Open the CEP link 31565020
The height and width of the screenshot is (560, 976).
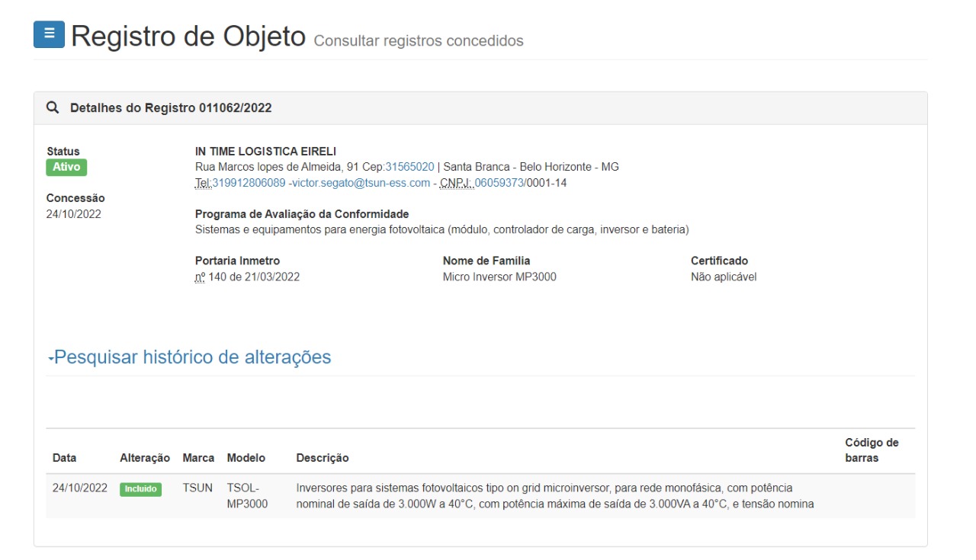(x=409, y=167)
